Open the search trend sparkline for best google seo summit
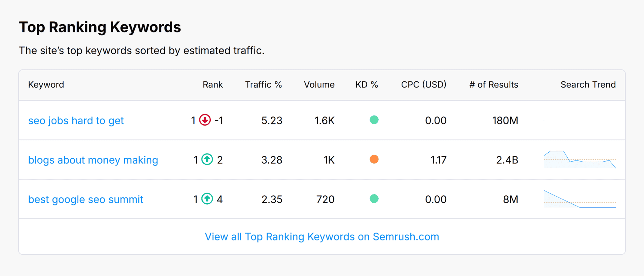This screenshot has height=276, width=644. coord(580,199)
